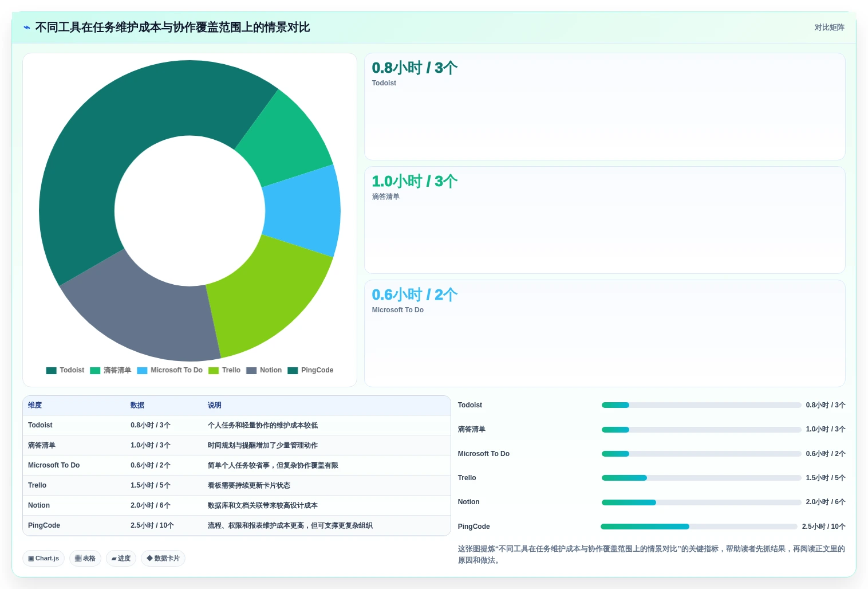The image size is (868, 589).
Task: Toggle the Todoist legend swatch in the chart
Action: click(52, 370)
